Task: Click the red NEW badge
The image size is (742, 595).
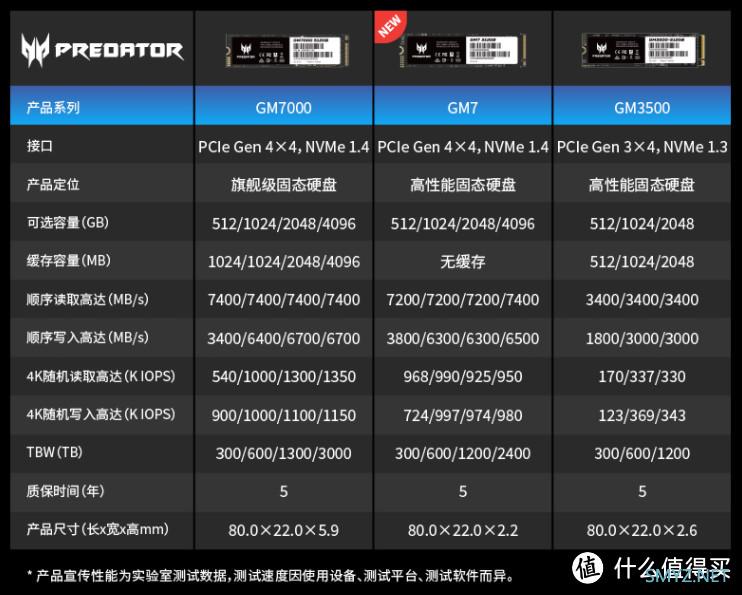Action: pyautogui.click(x=390, y=26)
